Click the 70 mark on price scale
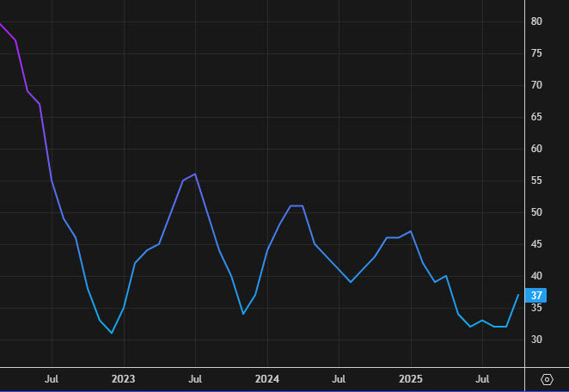 [x=536, y=85]
